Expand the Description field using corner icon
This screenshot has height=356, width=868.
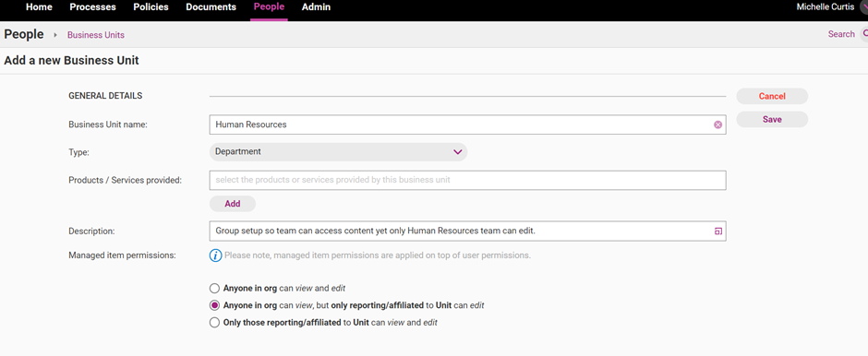click(718, 231)
